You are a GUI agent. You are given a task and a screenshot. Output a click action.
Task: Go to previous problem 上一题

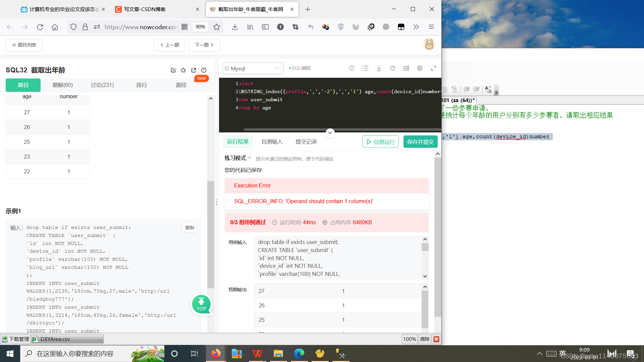[169, 45]
